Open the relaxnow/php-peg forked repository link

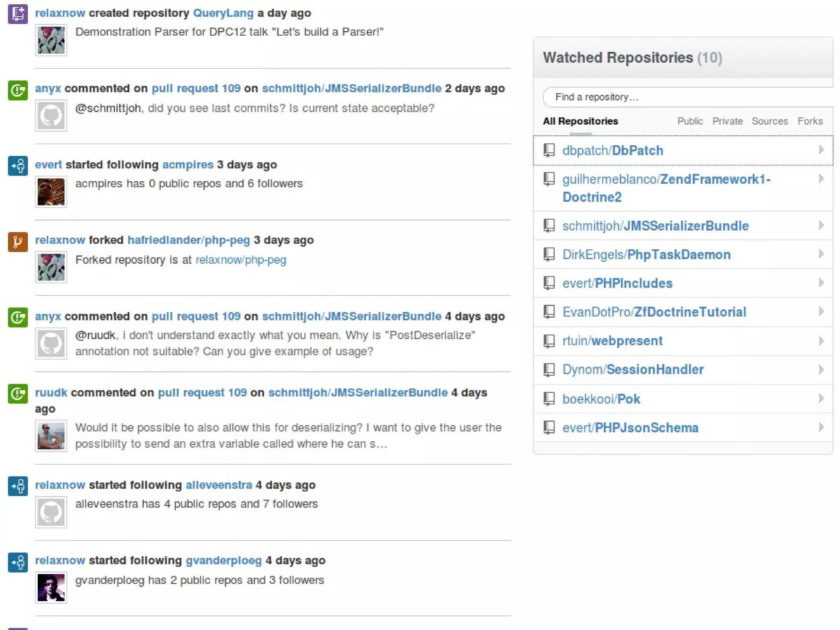(x=241, y=260)
